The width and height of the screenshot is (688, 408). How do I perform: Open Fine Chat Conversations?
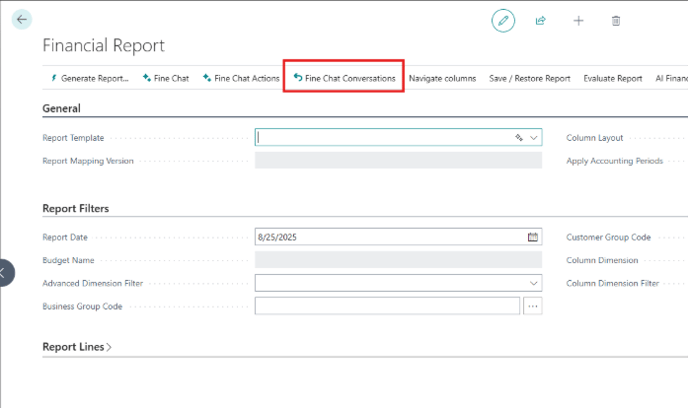click(344, 78)
